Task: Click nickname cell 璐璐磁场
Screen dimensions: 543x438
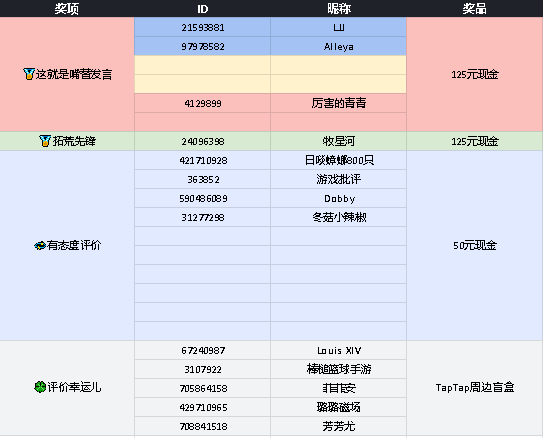Action: click(339, 408)
